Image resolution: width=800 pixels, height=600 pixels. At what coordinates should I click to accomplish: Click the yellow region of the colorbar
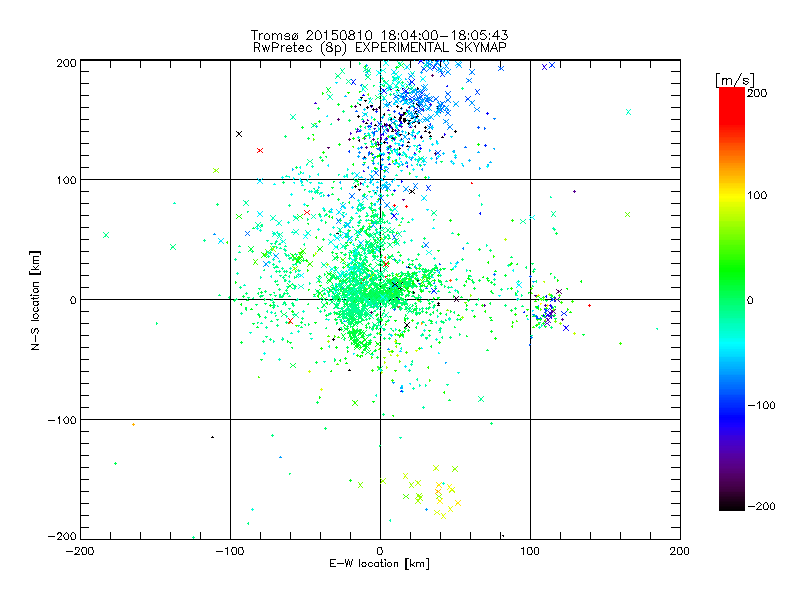click(x=732, y=195)
